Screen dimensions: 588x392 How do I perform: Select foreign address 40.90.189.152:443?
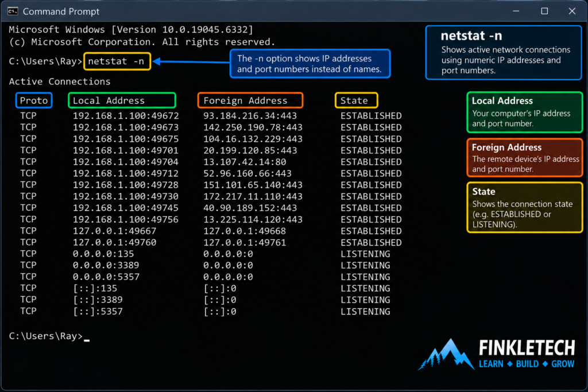[x=250, y=208]
